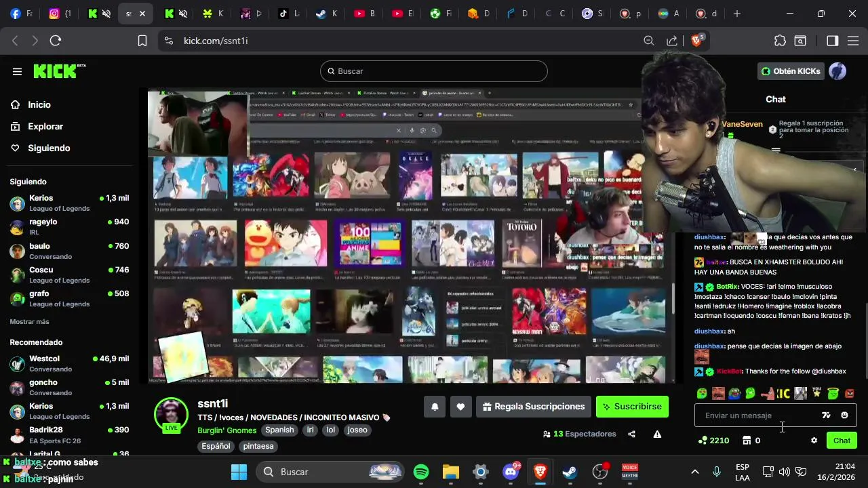Click the 2210 channel points balance
This screenshot has height=488, width=868.
pos(713,441)
